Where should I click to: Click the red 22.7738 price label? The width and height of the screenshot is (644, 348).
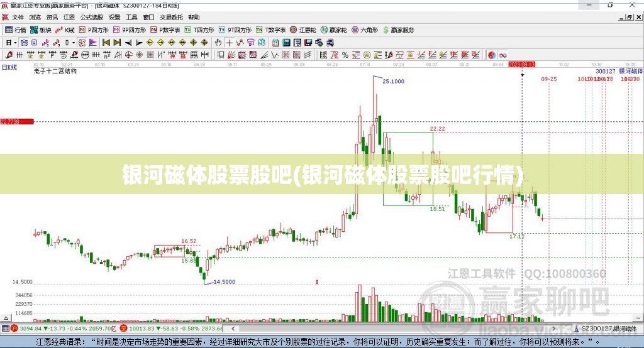[17, 121]
